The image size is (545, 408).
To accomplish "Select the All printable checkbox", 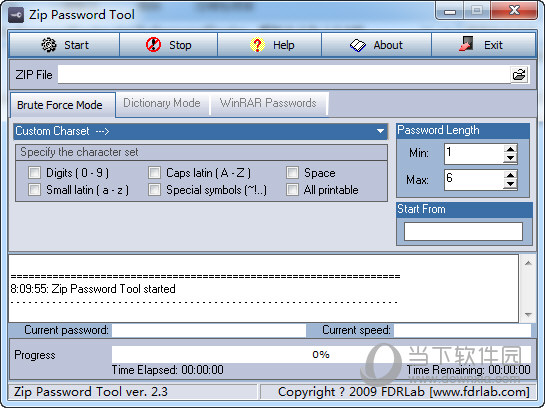I will point(292,190).
